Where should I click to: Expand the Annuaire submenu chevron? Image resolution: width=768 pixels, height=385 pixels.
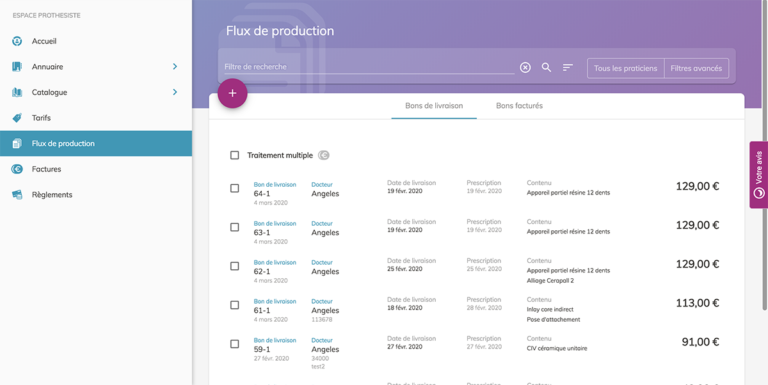click(175, 67)
